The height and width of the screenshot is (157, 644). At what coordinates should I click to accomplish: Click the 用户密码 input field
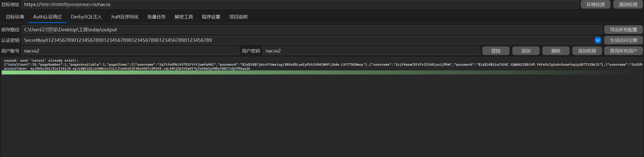coord(371,51)
